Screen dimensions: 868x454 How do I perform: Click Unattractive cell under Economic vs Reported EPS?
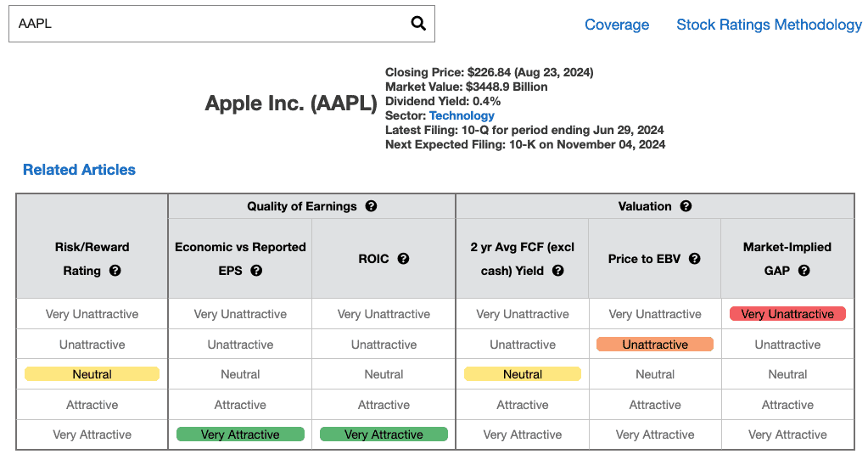pos(240,345)
